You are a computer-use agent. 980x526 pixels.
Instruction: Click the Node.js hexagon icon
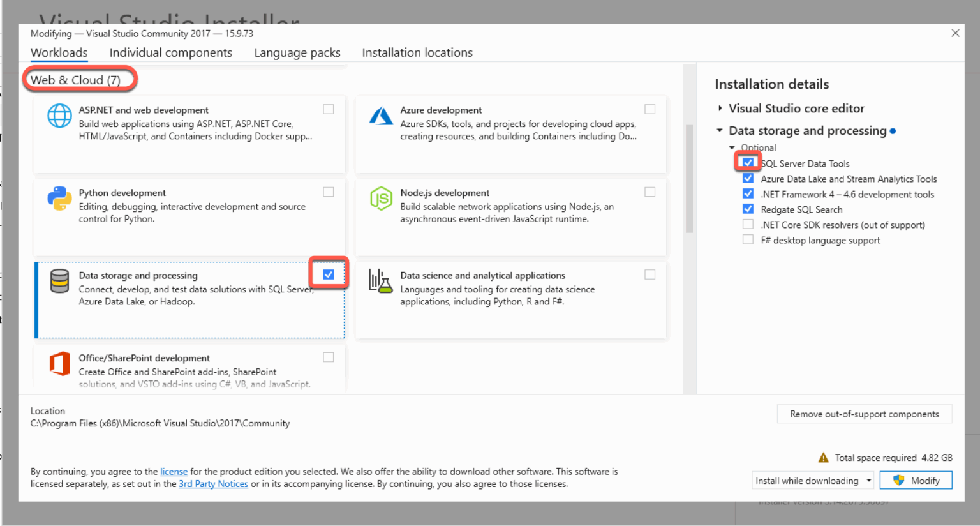click(x=381, y=199)
